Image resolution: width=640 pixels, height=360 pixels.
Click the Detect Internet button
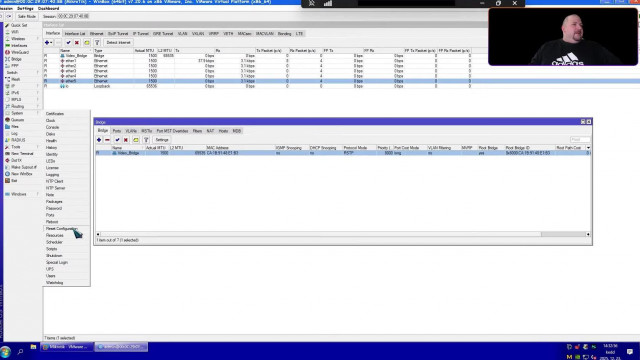point(118,42)
